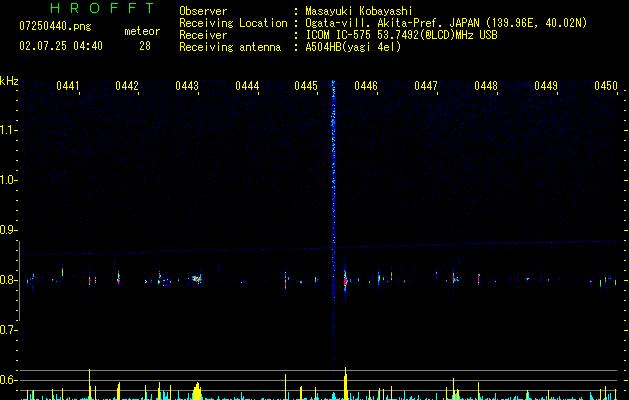This screenshot has width=629, height=400.
Task: Click the meteor count 28
Action: [145, 46]
